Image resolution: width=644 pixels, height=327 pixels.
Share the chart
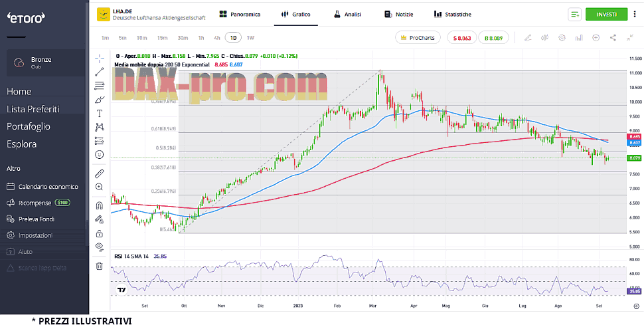coord(613,38)
